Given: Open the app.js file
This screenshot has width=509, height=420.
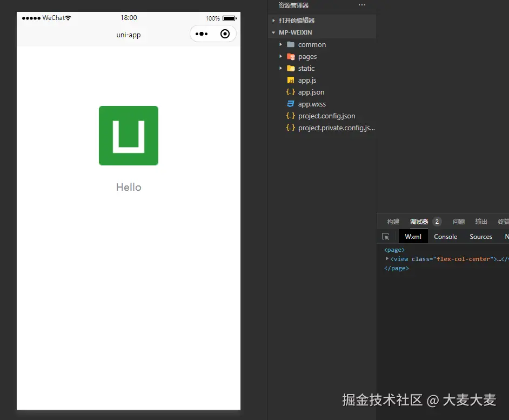Looking at the screenshot, I should (307, 80).
